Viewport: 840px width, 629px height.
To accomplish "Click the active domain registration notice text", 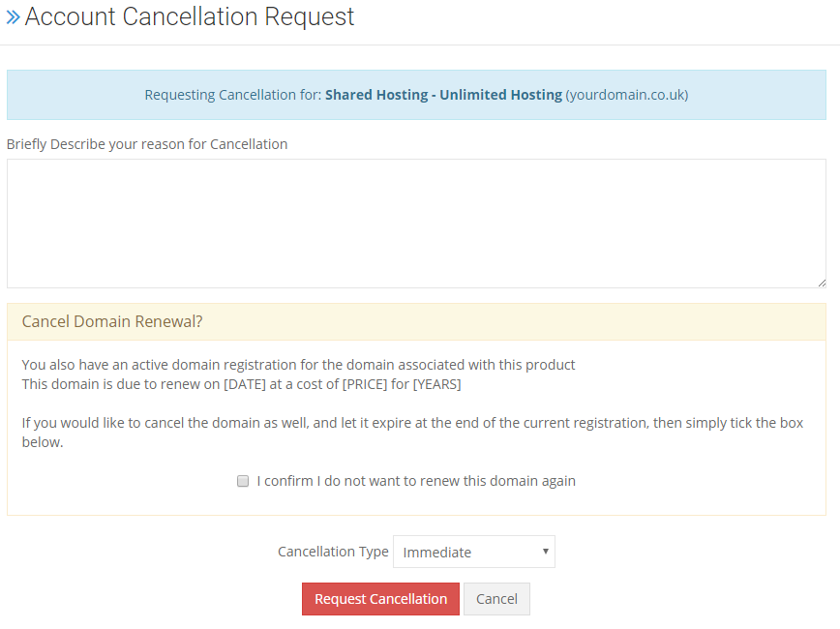I will (x=298, y=365).
